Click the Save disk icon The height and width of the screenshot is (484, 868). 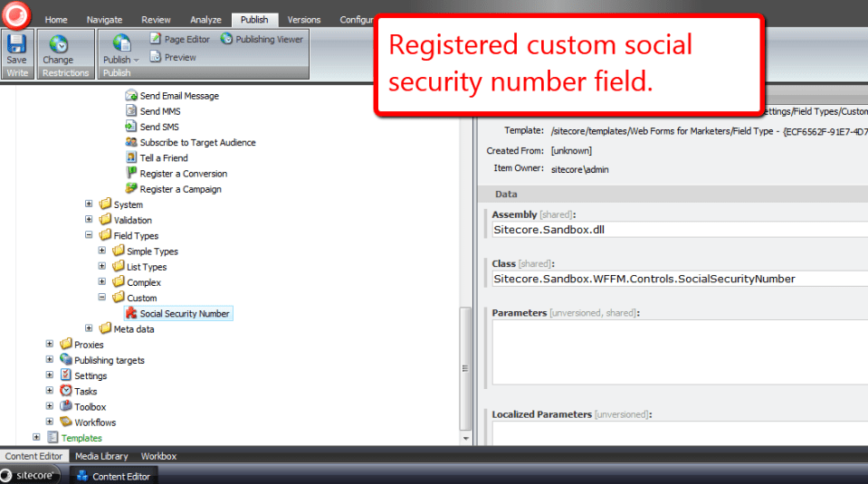[x=16, y=43]
